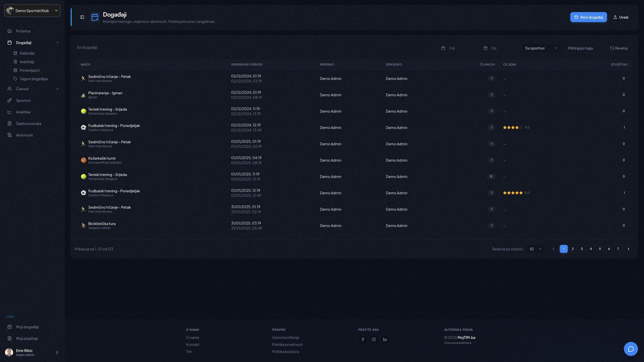Viewport: 644px width, 362px height.
Task: Click the Facebook social icon
Action: point(363,339)
